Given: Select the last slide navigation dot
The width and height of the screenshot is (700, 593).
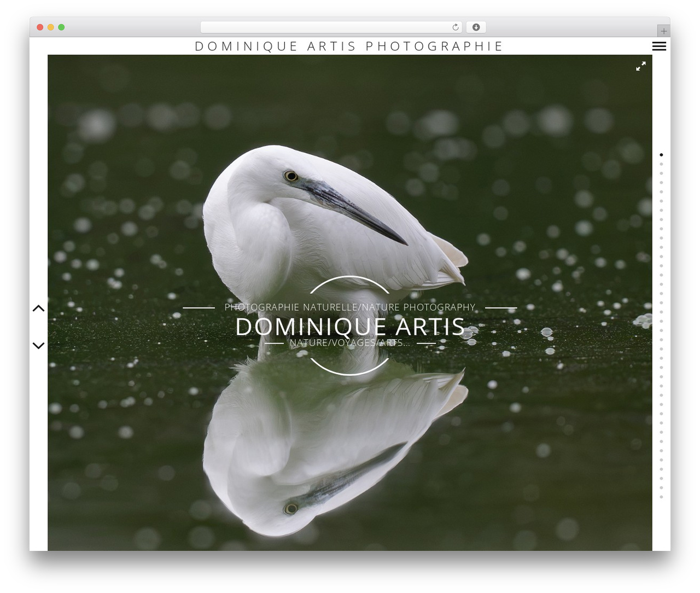Looking at the screenshot, I should (x=661, y=497).
